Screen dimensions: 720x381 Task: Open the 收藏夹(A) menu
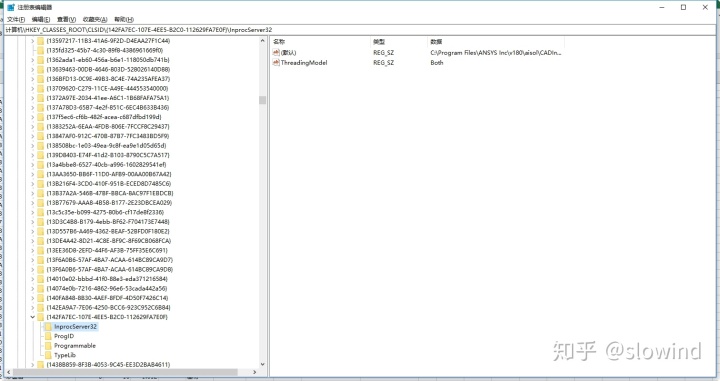95,19
